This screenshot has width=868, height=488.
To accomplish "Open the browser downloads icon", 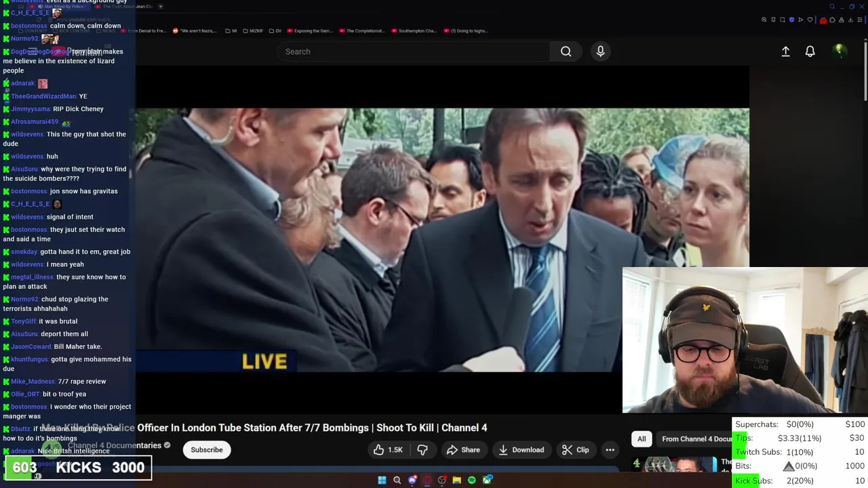I will (x=850, y=20).
